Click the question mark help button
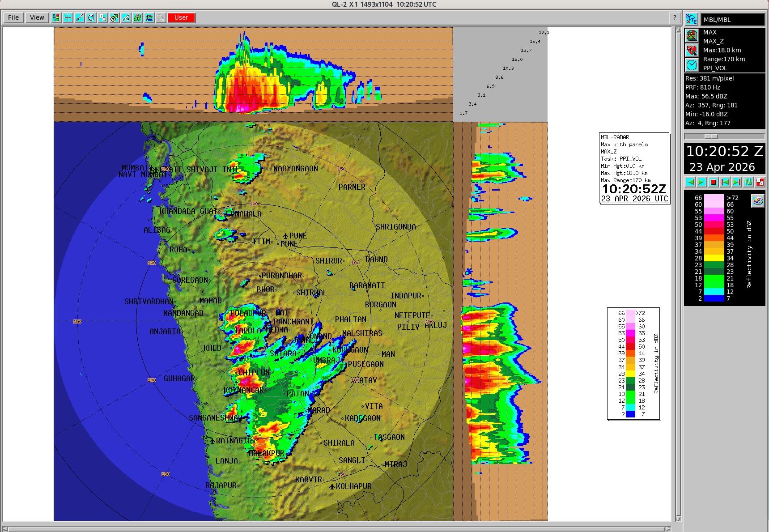The height and width of the screenshot is (532, 769). pos(675,17)
